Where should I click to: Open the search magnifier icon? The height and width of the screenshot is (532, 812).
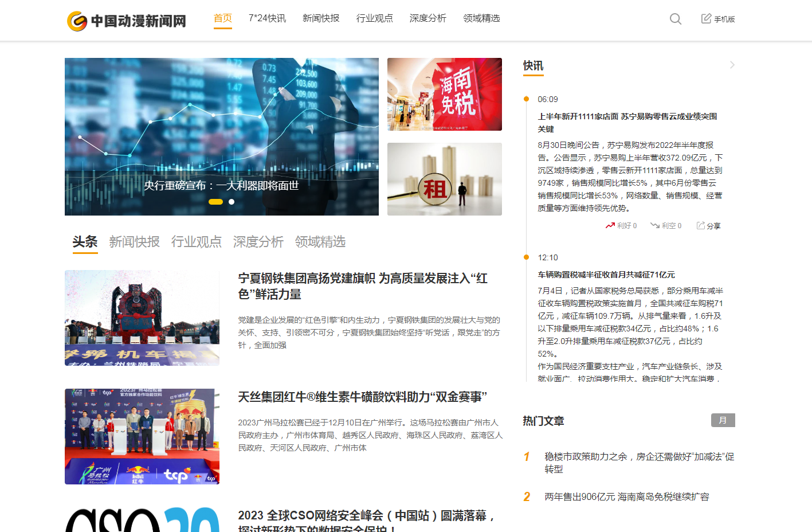pos(676,19)
